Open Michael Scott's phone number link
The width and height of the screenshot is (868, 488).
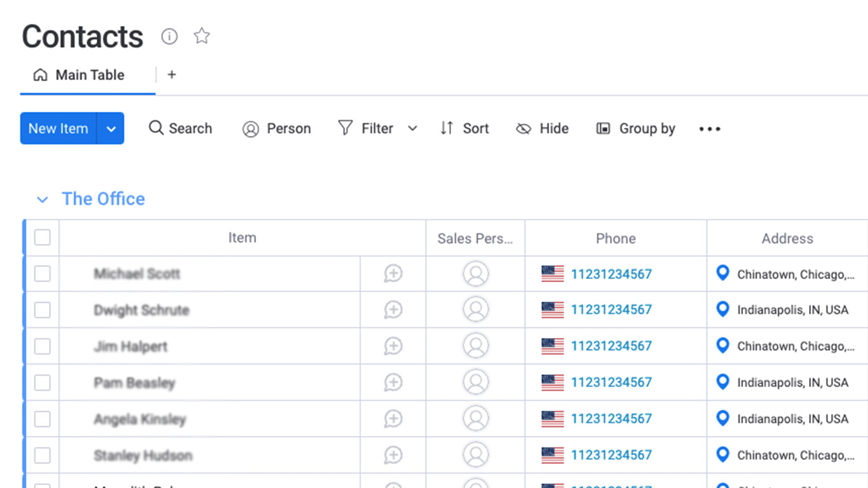tap(611, 274)
